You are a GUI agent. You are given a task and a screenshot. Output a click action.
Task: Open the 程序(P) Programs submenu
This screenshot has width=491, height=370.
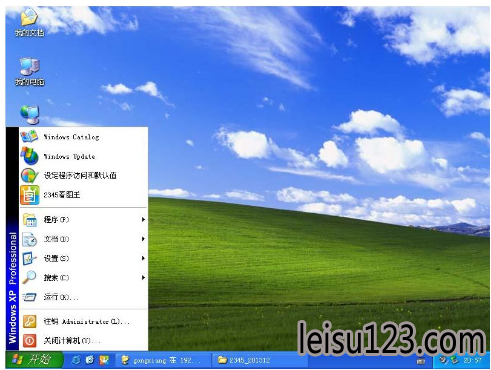tap(83, 220)
